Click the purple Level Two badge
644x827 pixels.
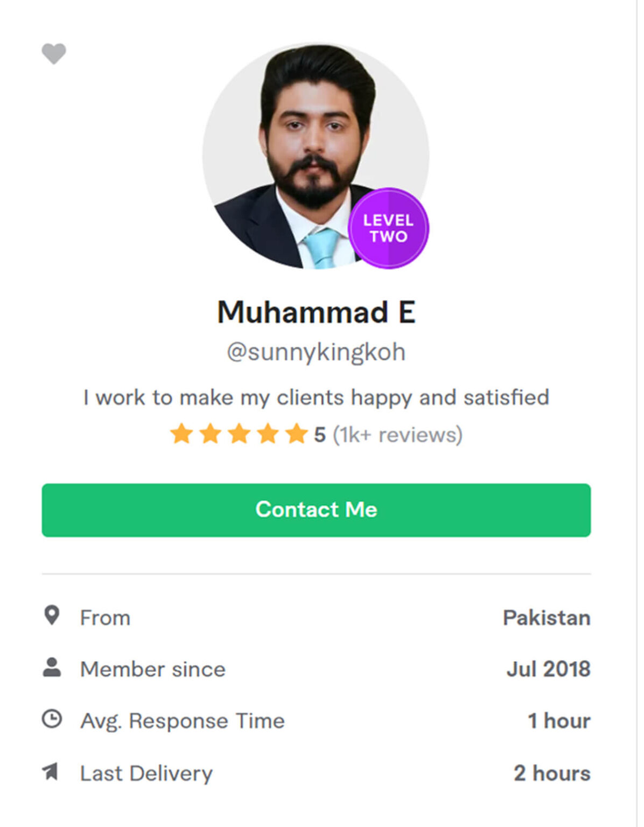pyautogui.click(x=388, y=228)
